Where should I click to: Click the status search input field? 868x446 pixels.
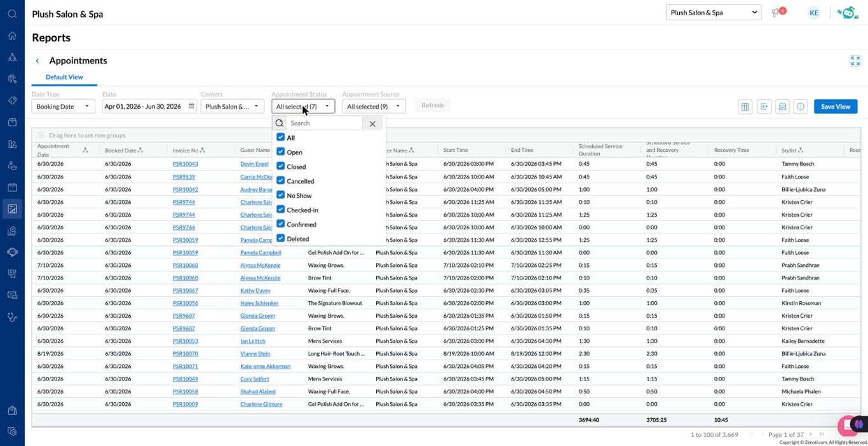click(x=324, y=123)
